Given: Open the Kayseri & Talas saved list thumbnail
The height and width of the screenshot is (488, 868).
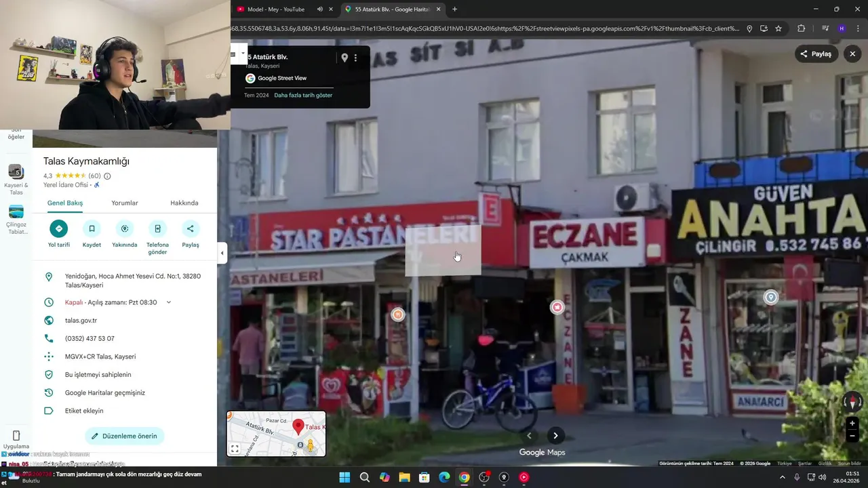Looking at the screenshot, I should tap(16, 172).
